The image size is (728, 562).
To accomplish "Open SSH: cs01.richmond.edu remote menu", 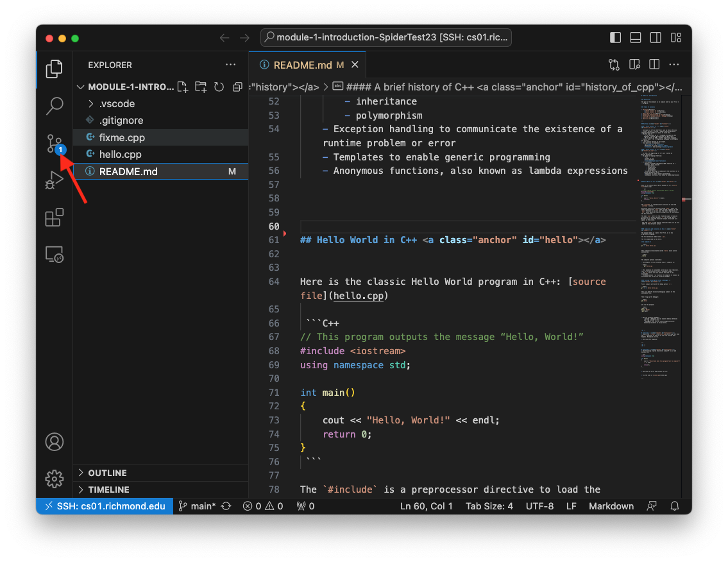I will [x=105, y=506].
